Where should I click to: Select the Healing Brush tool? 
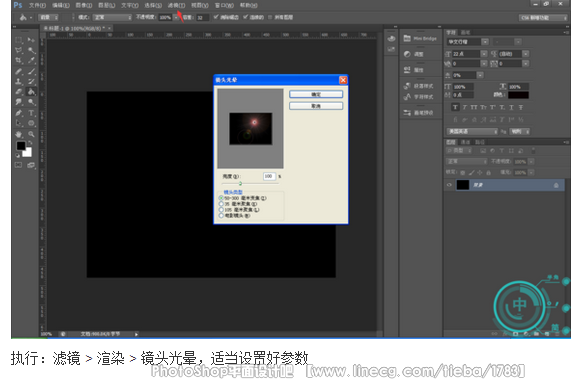pos(19,71)
